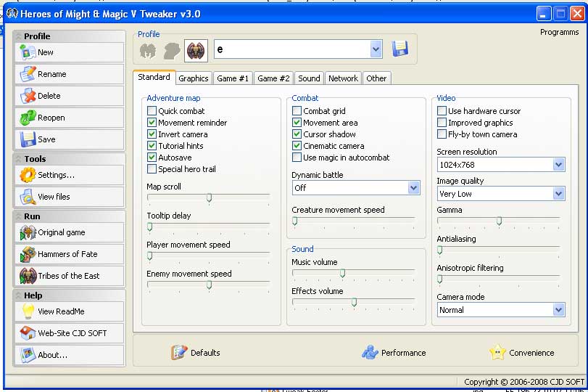Click the Performance runner icon

coord(370,353)
